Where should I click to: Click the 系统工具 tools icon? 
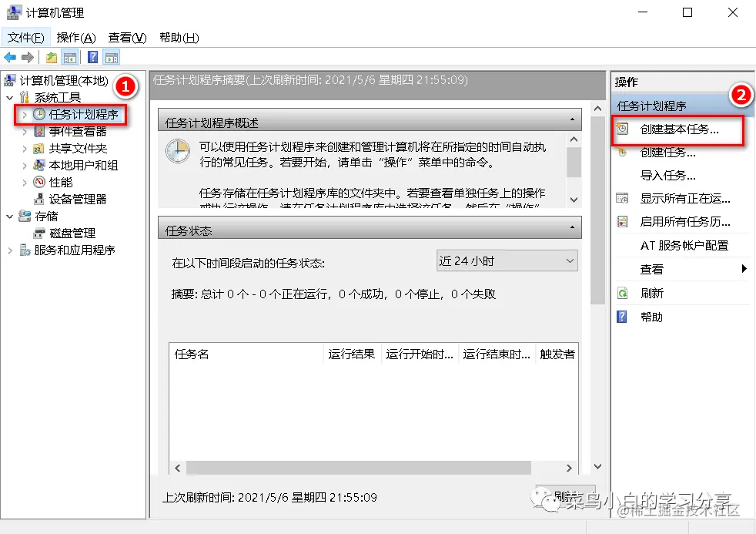coord(25,97)
